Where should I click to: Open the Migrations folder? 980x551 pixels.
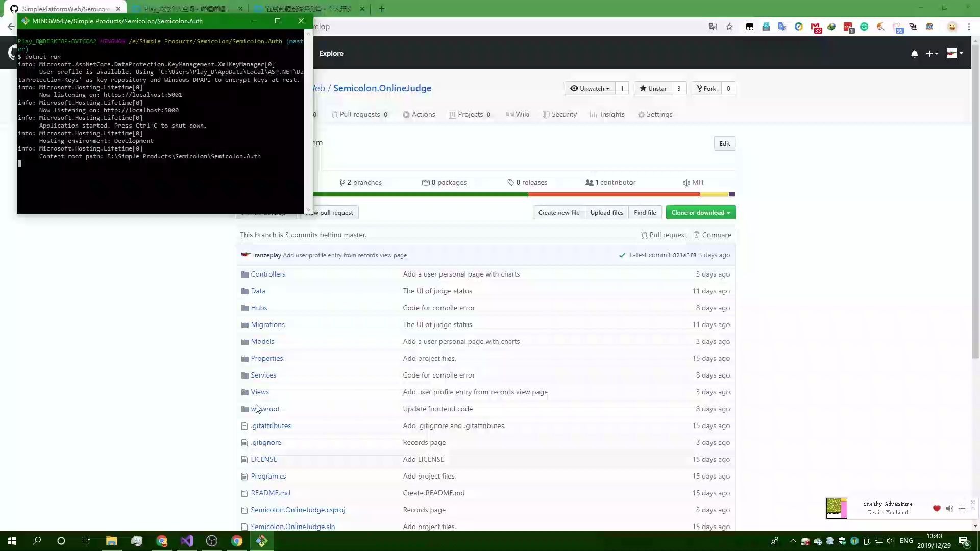(267, 324)
